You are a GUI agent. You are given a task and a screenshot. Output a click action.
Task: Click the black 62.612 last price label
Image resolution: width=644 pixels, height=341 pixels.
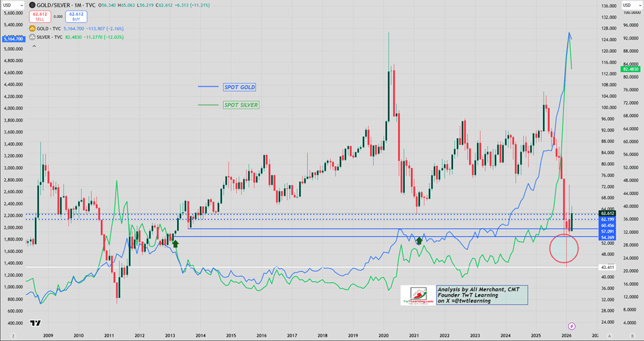(608, 213)
